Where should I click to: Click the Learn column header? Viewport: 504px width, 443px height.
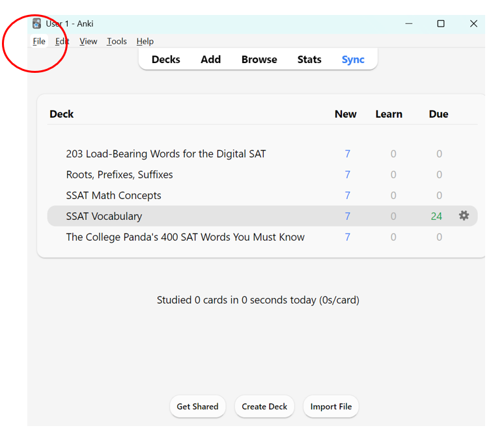[389, 114]
